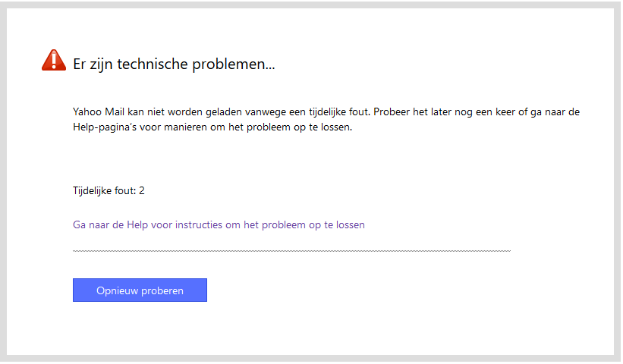Click the error number "2"
This screenshot has height=364, width=623.
(x=142, y=190)
